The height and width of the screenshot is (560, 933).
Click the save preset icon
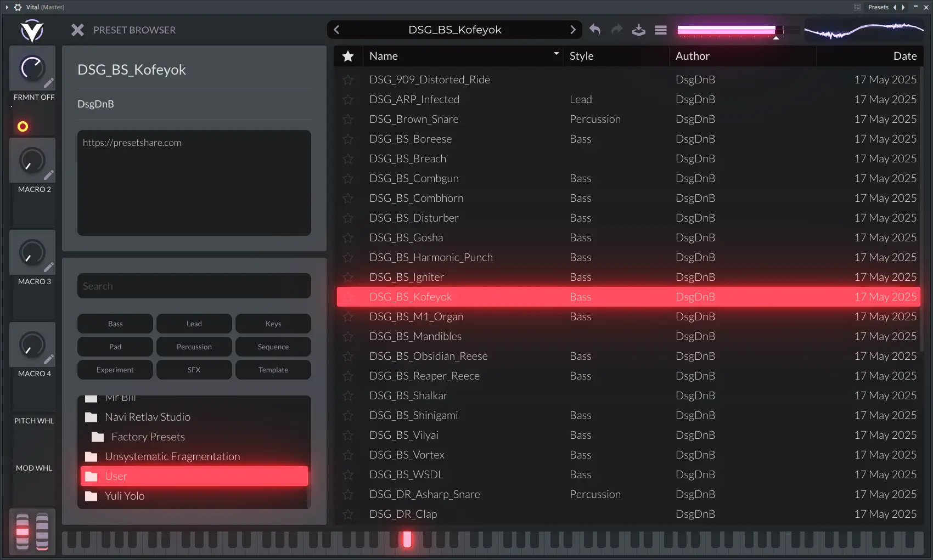pos(638,30)
